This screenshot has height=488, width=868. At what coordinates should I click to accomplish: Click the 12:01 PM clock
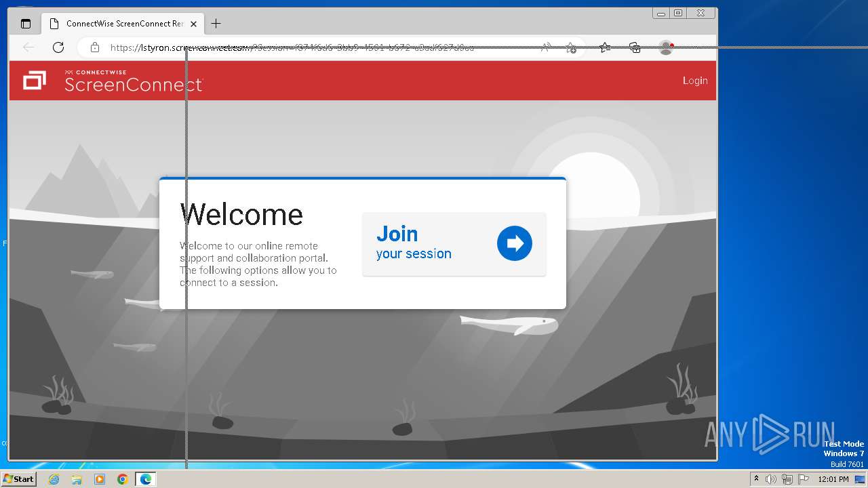pos(833,479)
